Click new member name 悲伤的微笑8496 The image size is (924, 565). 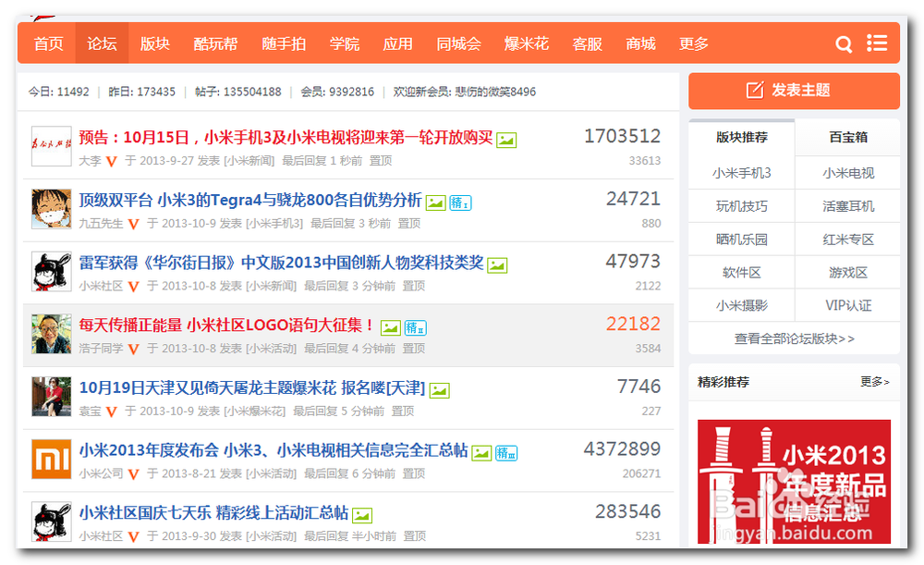pyautogui.click(x=495, y=92)
